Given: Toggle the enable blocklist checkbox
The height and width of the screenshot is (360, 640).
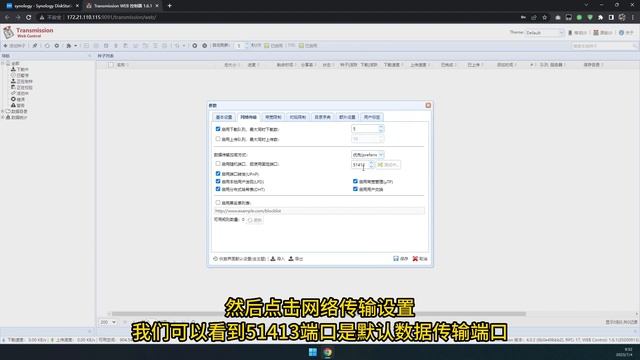Looking at the screenshot, I should pyautogui.click(x=218, y=202).
